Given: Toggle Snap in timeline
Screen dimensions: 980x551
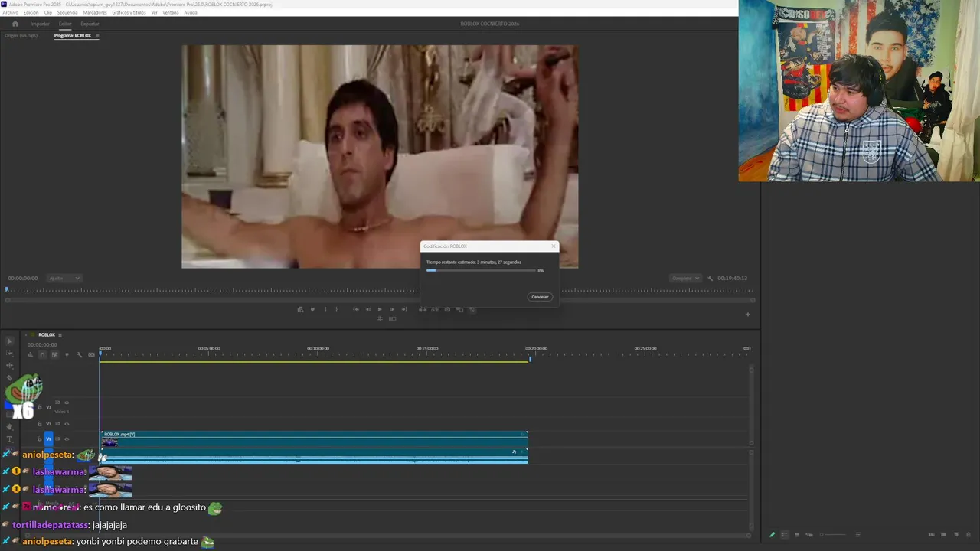Looking at the screenshot, I should click(x=42, y=354).
